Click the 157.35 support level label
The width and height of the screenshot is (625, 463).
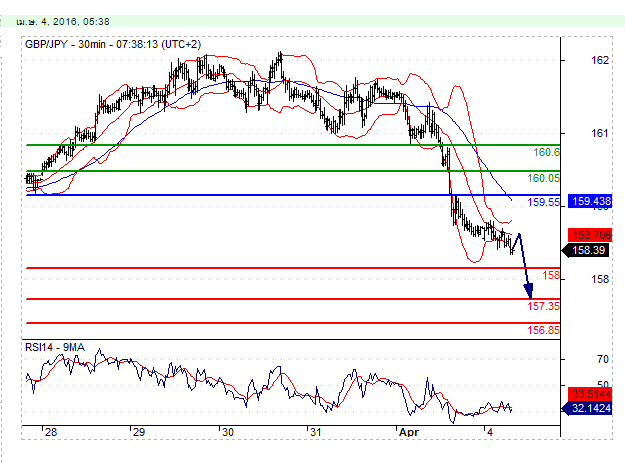click(x=543, y=306)
